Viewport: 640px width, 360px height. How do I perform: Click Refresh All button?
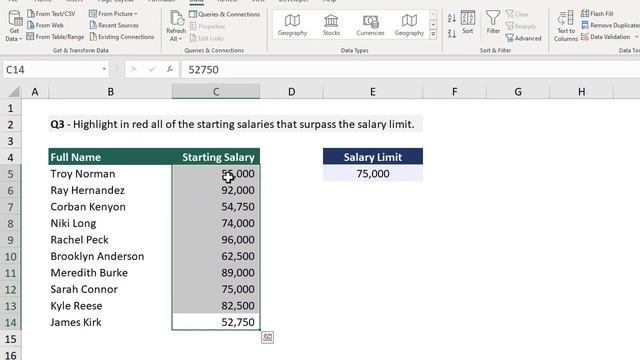pos(176,26)
